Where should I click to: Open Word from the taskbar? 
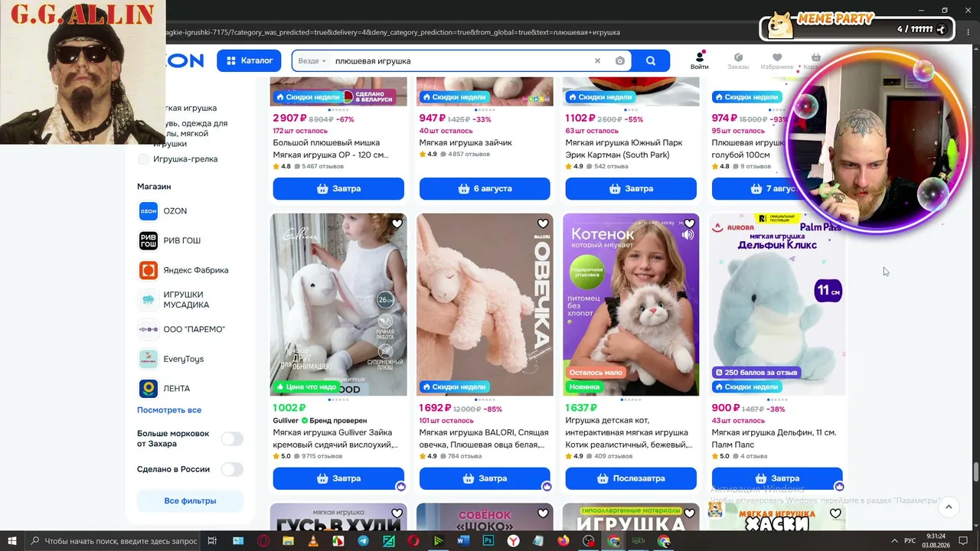pos(463,541)
